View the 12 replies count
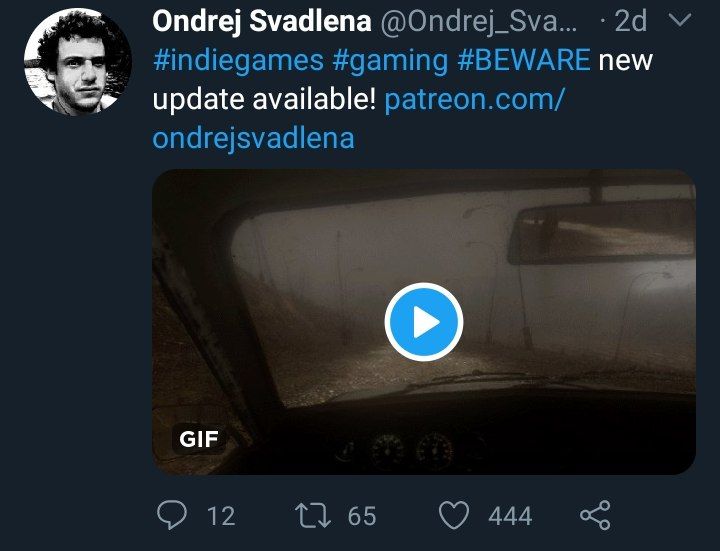The height and width of the screenshot is (551, 720). coord(221,516)
